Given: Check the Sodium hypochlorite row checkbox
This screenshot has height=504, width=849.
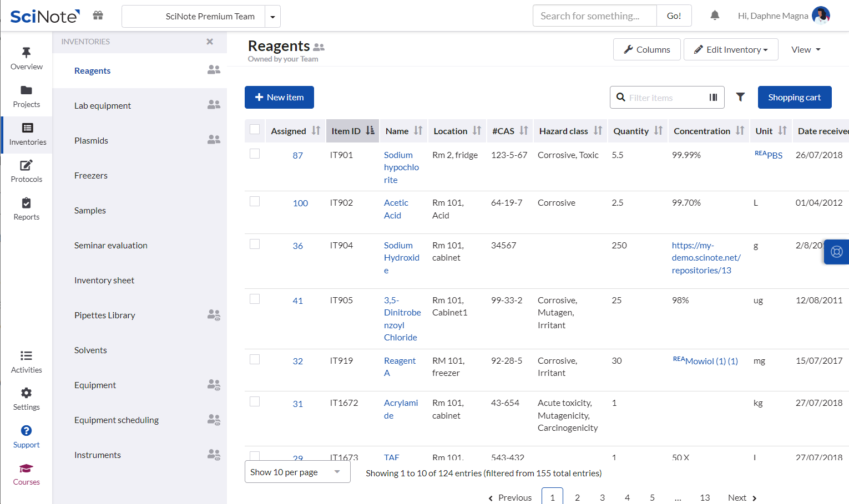Looking at the screenshot, I should pos(255,154).
